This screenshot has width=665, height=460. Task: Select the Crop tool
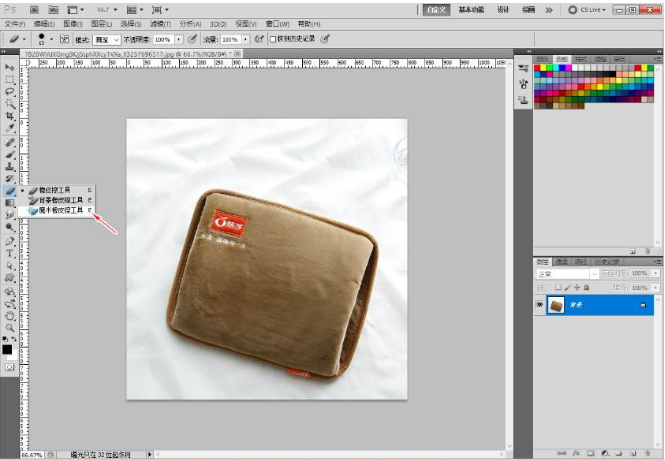click(x=9, y=116)
